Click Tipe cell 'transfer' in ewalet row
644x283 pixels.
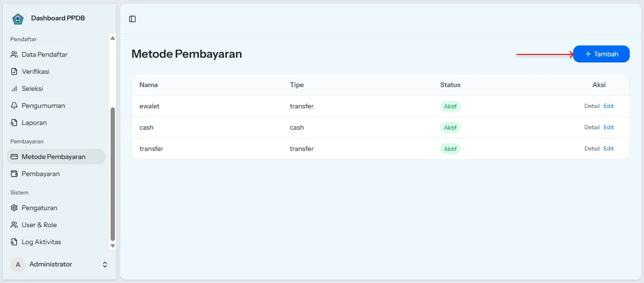(x=302, y=106)
